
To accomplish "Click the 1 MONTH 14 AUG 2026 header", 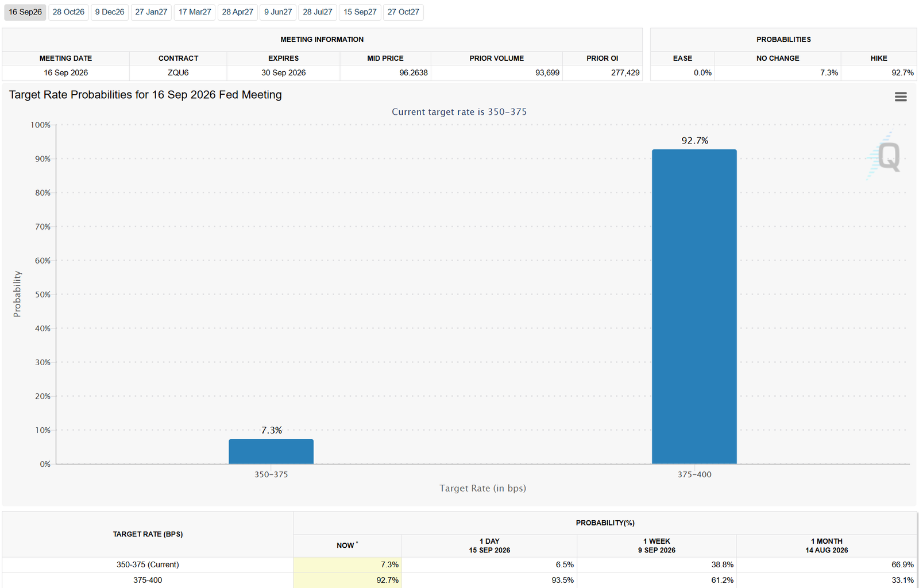I will coord(827,546).
